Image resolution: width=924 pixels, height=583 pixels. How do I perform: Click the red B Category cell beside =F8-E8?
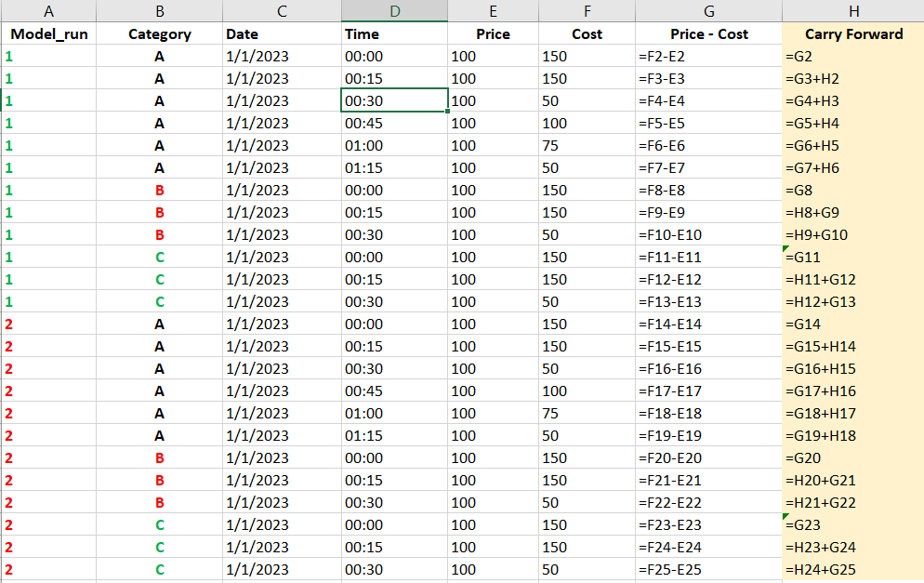tap(160, 191)
